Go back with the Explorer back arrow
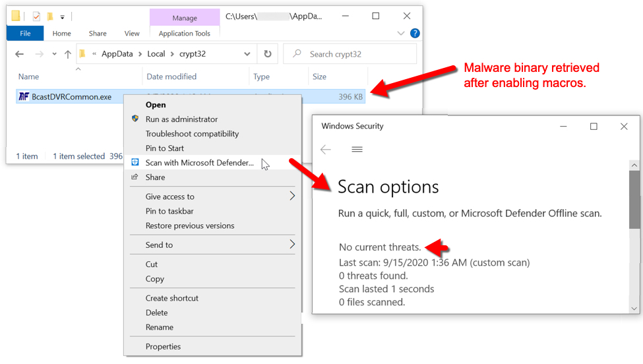The height and width of the screenshot is (364, 643). coord(19,53)
